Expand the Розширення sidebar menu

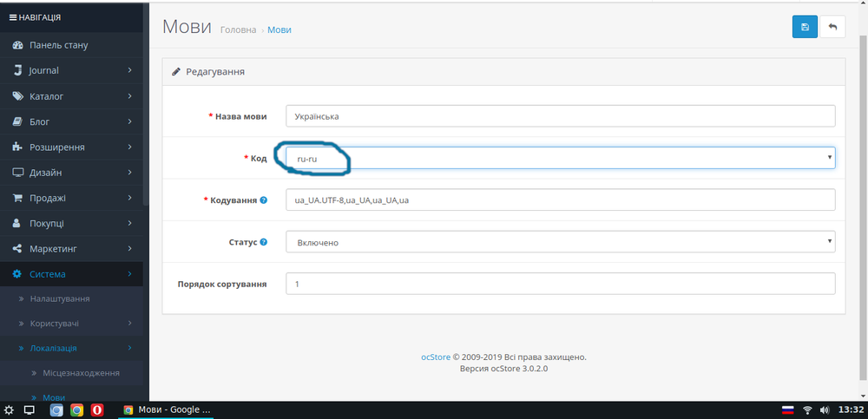pyautogui.click(x=72, y=147)
